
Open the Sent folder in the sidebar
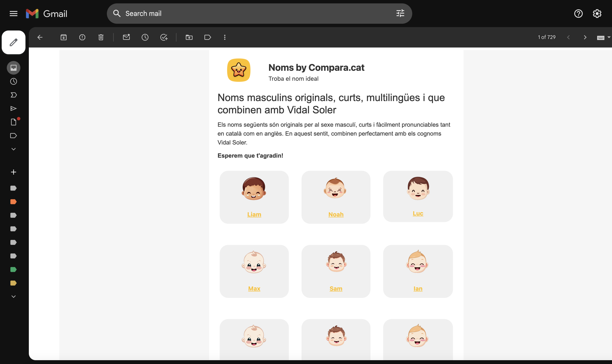pos(14,109)
